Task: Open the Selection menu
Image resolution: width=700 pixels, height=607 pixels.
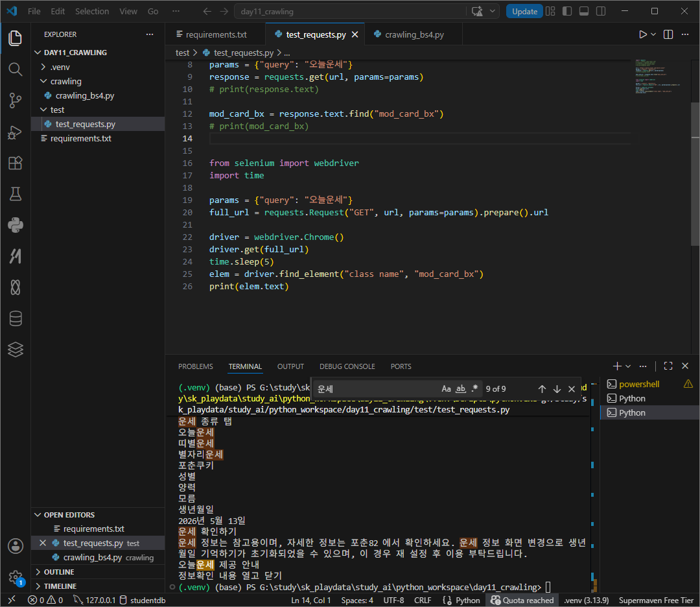Action: click(x=92, y=11)
